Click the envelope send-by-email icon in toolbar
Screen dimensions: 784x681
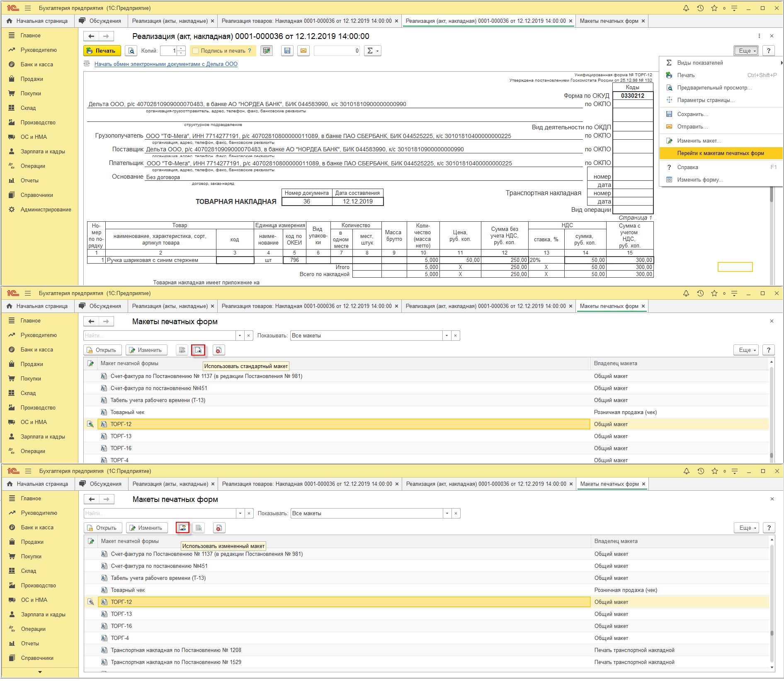303,51
